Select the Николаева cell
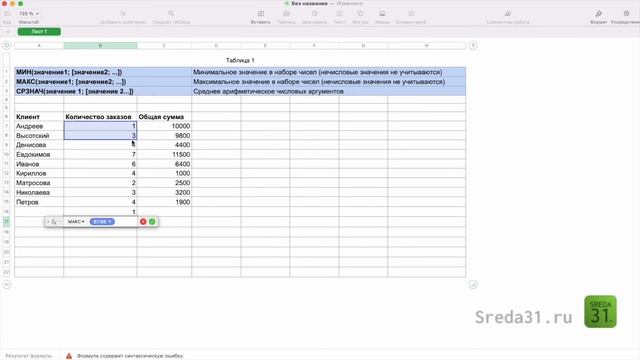 [39, 193]
